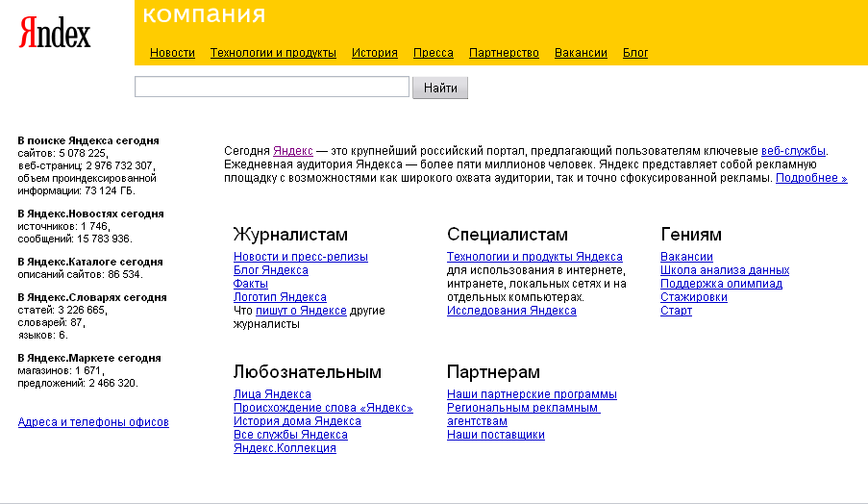This screenshot has width=868, height=504.
Task: Click the Факты link
Action: point(251,284)
